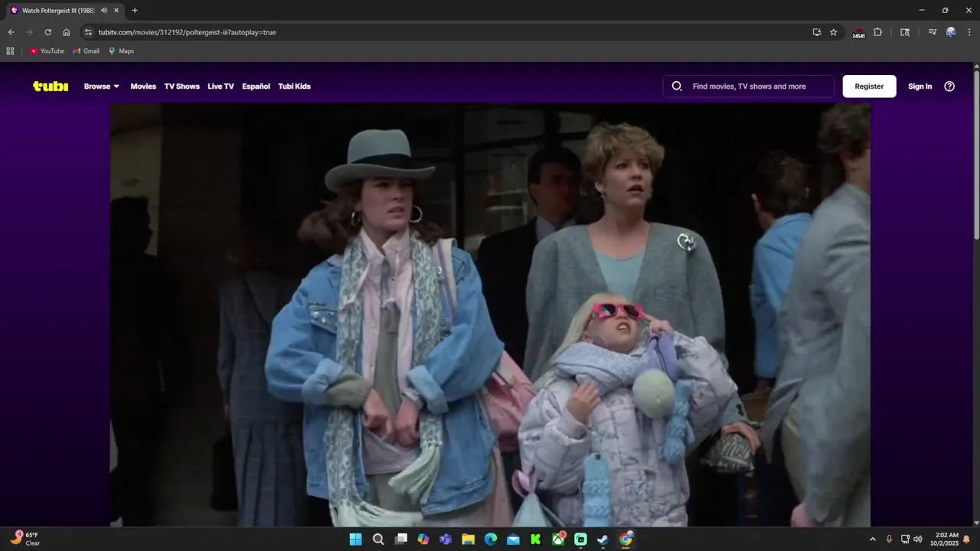
Task: Open the volume speaker icon in tray
Action: 918,539
